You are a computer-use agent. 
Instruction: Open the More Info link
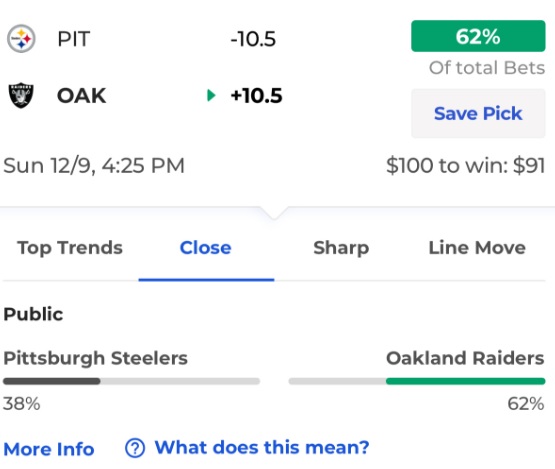[x=49, y=449]
